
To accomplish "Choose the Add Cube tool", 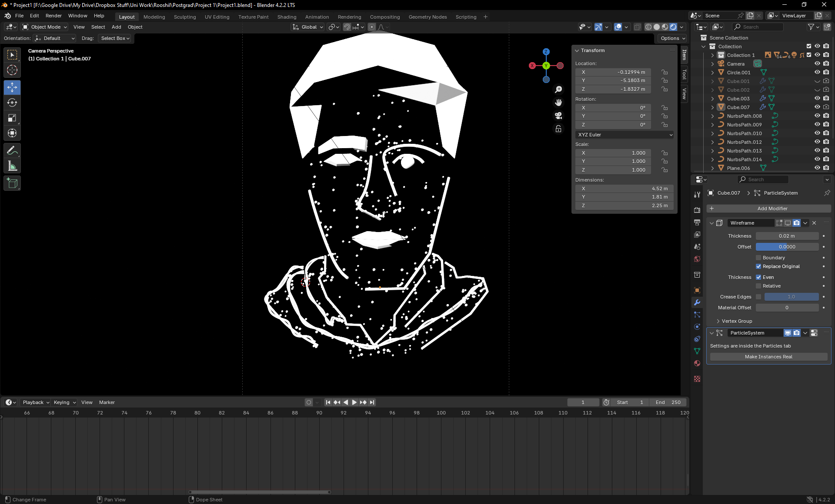I will (x=12, y=183).
